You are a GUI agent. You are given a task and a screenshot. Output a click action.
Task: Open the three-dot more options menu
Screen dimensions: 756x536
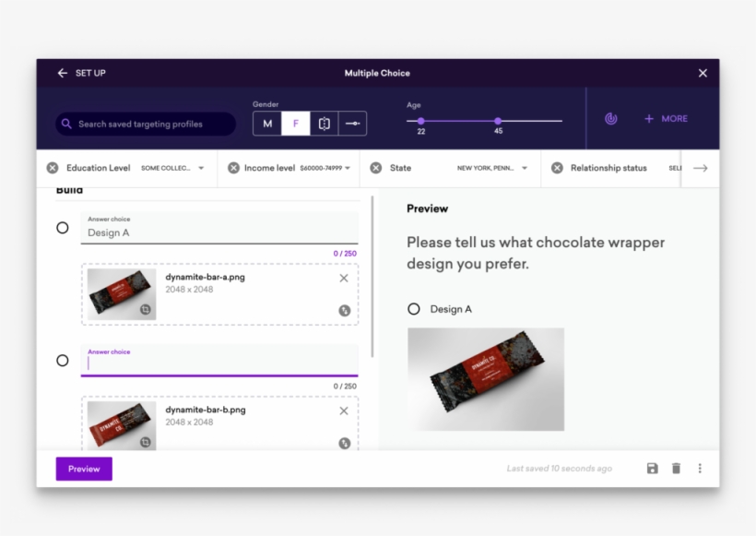[700, 469]
